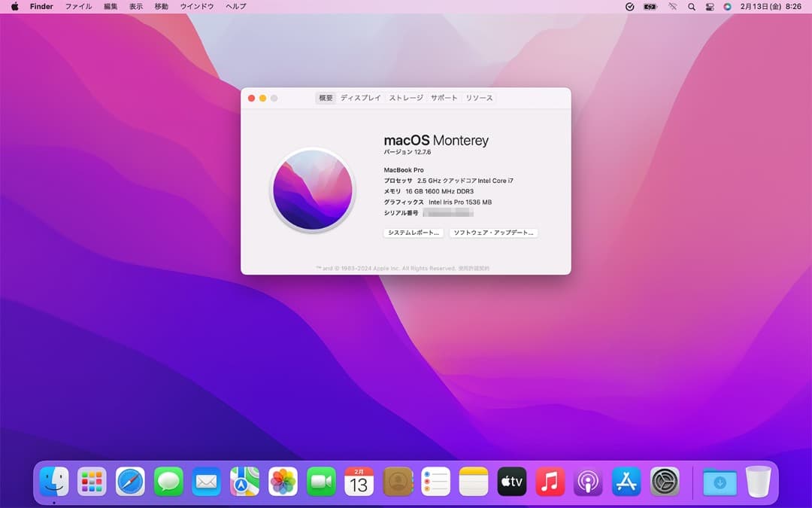Screen dimensions: 812x508
Task: Launch the App Store
Action: (x=626, y=482)
